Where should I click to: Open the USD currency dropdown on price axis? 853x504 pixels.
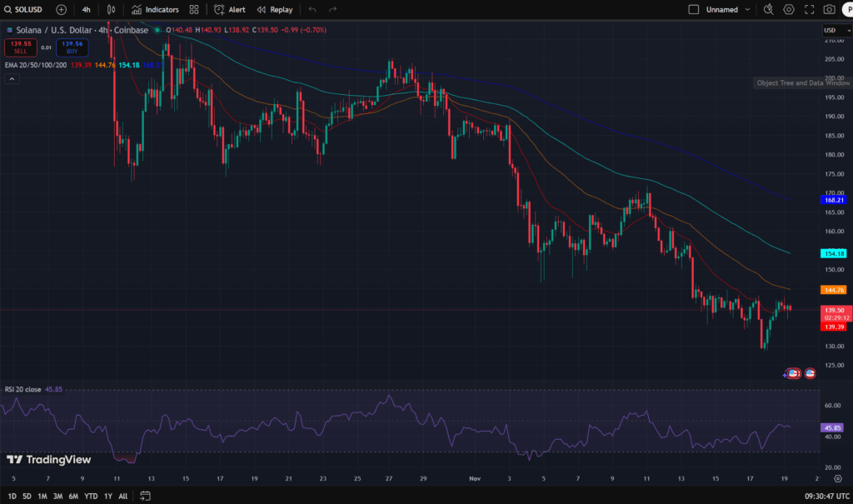(836, 31)
